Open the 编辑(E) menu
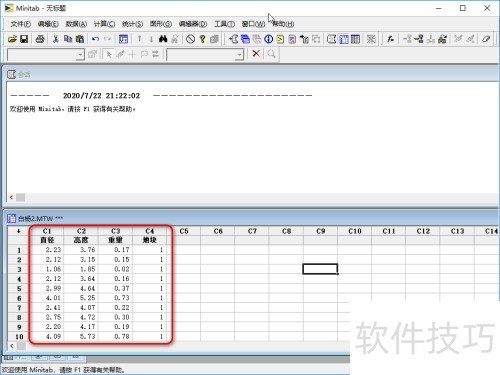Viewport: 500px width, 375px height. click(48, 24)
